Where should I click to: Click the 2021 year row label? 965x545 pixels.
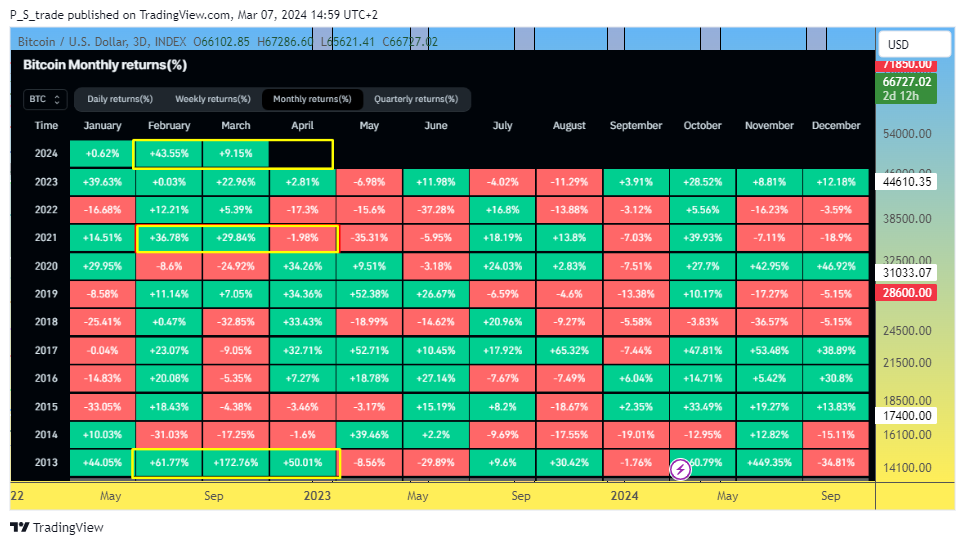(46, 237)
